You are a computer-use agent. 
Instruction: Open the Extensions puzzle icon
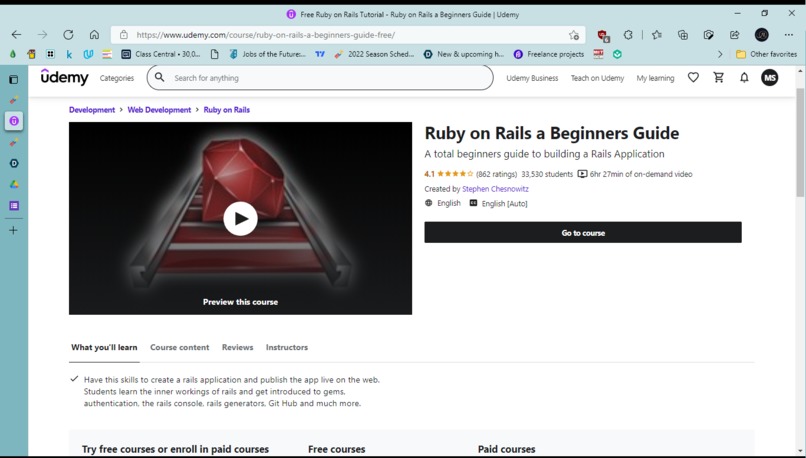(628, 35)
